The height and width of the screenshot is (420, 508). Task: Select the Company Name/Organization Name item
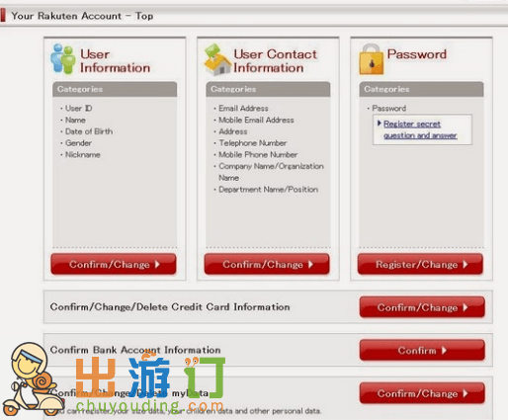tap(271, 172)
